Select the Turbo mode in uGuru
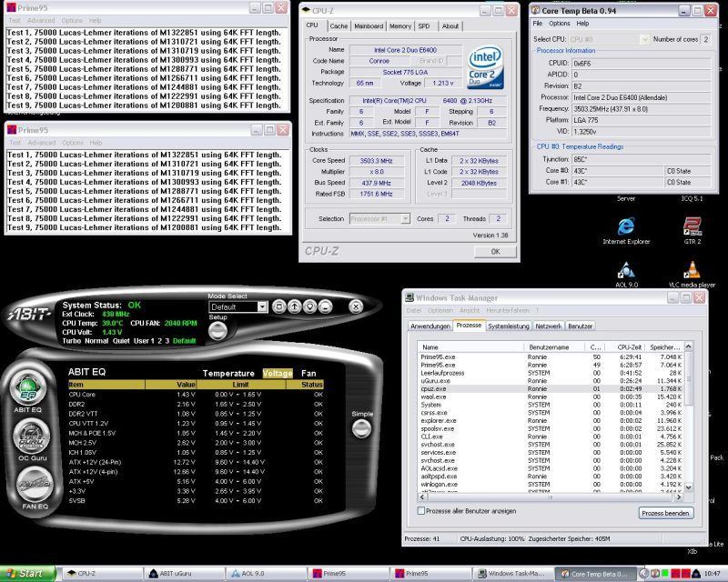 72,341
